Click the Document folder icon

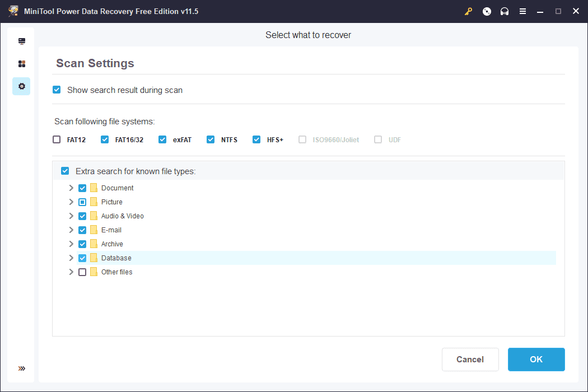pyautogui.click(x=94, y=188)
